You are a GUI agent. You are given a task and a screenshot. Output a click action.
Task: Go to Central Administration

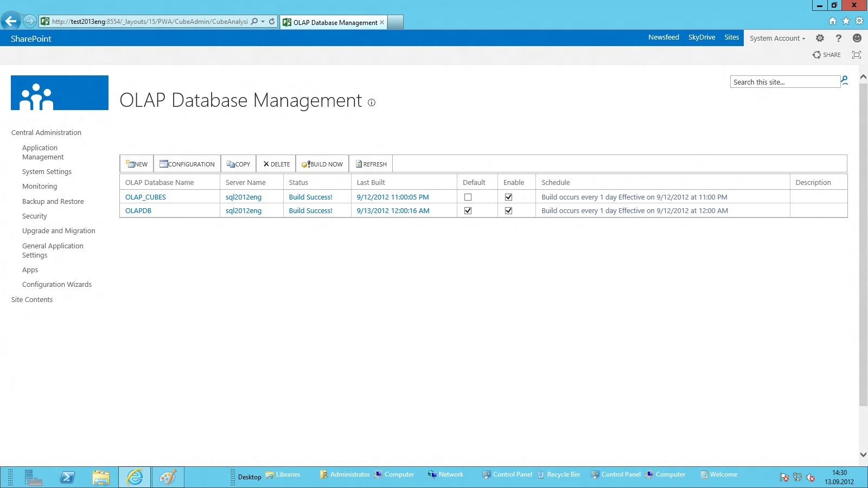click(x=46, y=133)
